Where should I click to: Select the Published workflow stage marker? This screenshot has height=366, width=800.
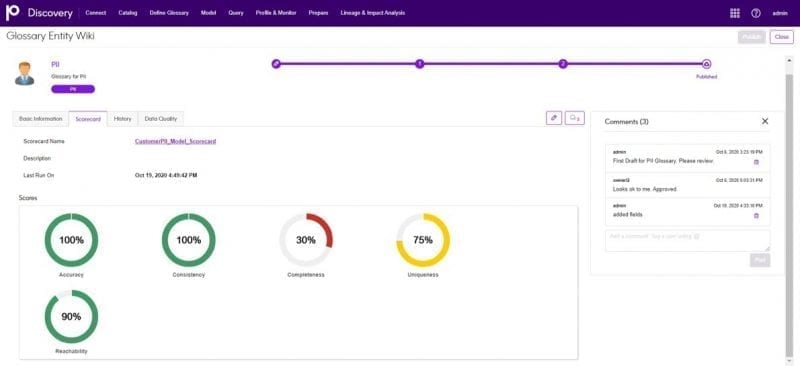click(707, 64)
